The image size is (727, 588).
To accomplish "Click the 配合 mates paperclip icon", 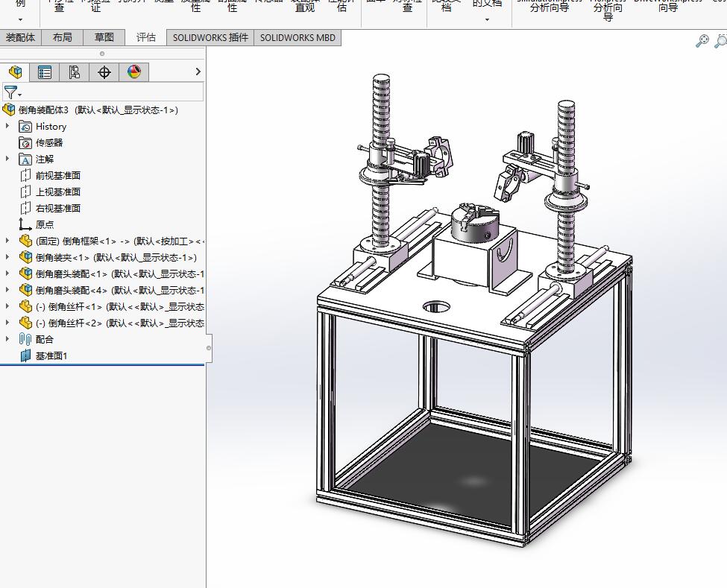I will (x=25, y=339).
